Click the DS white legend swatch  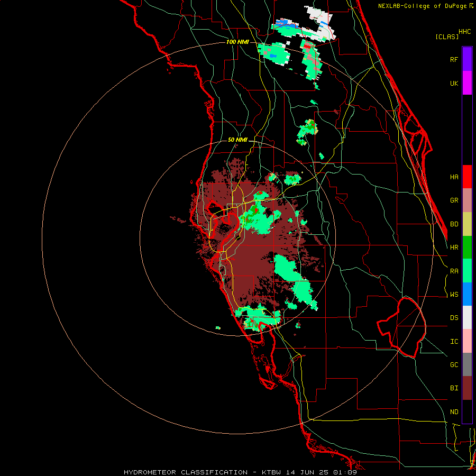(x=467, y=317)
